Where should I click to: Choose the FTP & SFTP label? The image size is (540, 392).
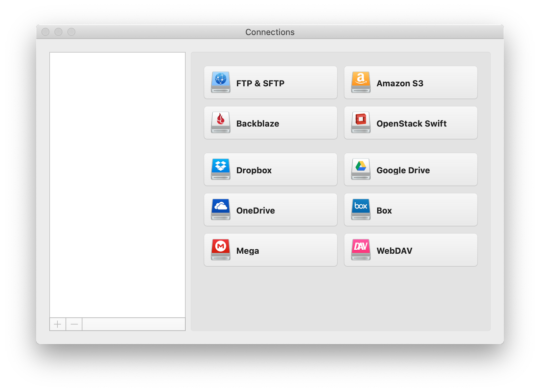point(260,83)
